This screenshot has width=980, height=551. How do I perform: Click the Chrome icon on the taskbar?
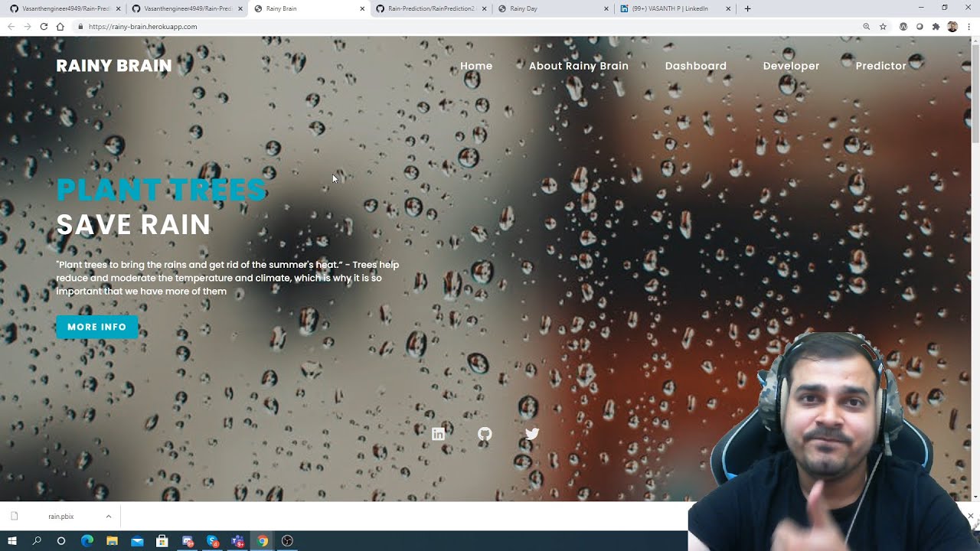coord(263,541)
